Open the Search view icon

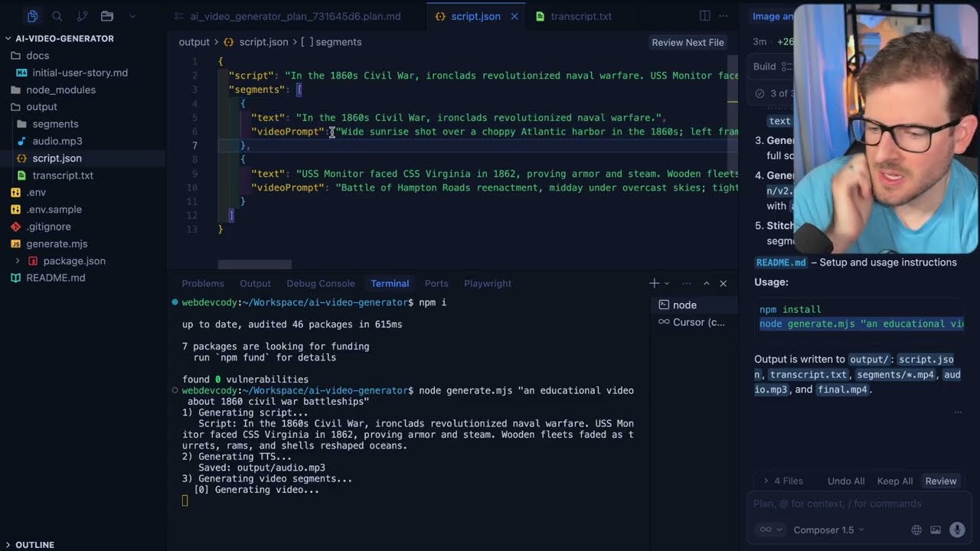coord(57,16)
